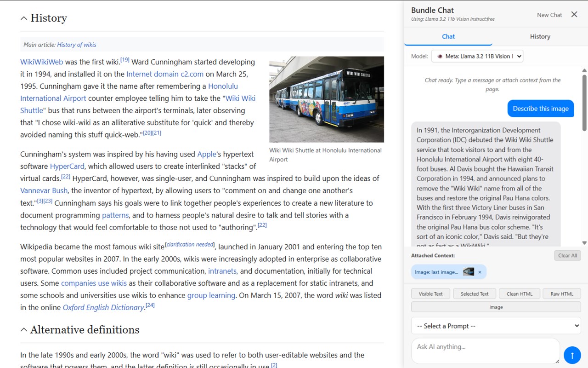
Task: Click the Describe this image message bubble
Action: [541, 109]
